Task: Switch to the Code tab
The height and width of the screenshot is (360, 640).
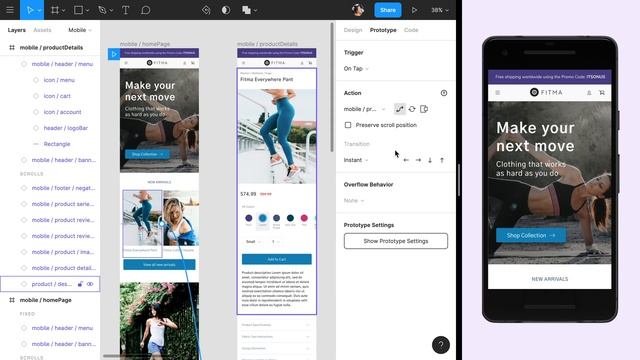Action: pos(411,30)
